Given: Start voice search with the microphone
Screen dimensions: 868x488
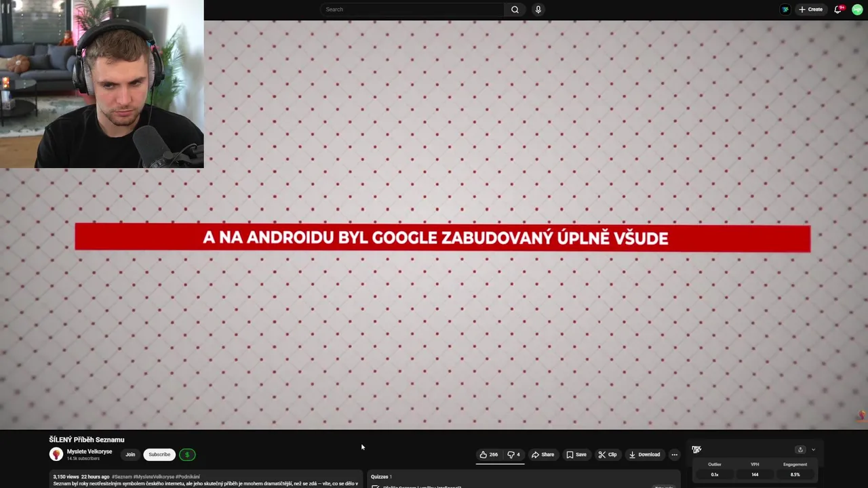Looking at the screenshot, I should click(538, 9).
